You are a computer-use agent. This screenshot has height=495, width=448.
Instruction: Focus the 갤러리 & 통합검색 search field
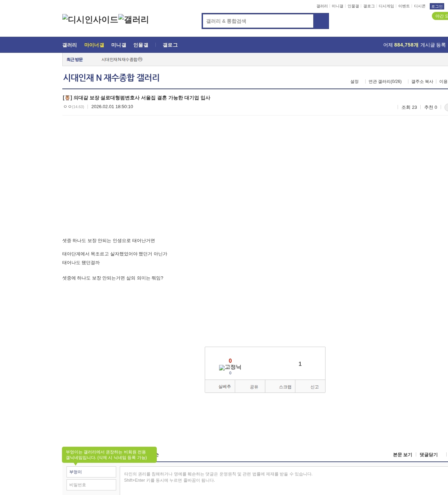coord(258,21)
